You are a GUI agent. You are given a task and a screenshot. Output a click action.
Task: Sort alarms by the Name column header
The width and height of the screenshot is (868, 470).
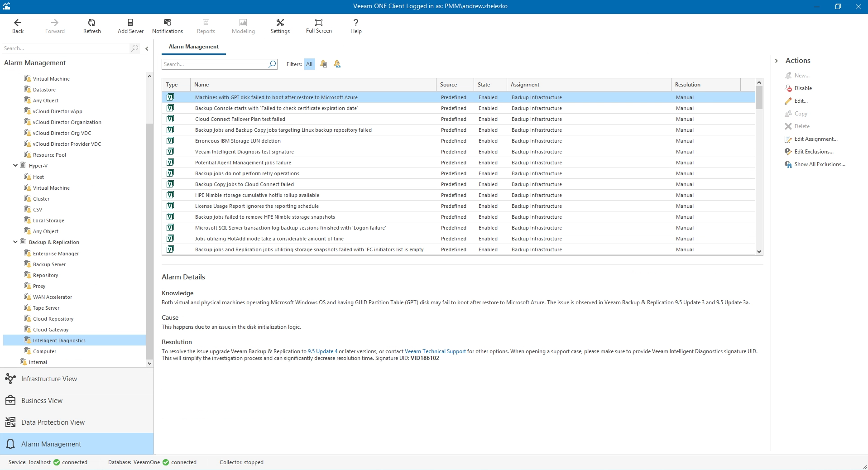[313, 85]
